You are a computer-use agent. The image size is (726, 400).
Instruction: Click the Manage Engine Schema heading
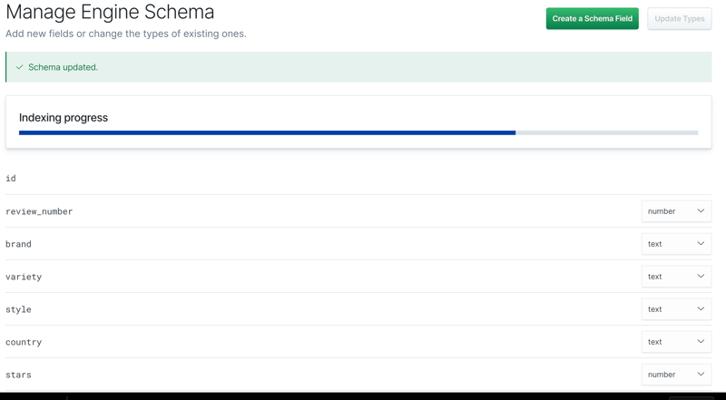pos(110,13)
